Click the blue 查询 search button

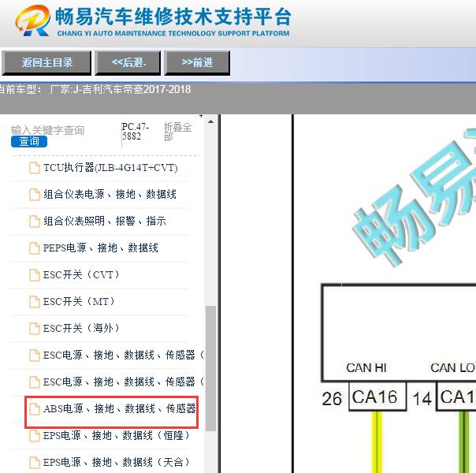(29, 141)
